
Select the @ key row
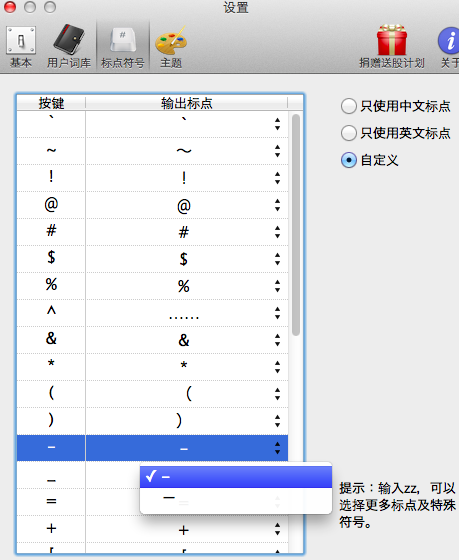click(153, 205)
